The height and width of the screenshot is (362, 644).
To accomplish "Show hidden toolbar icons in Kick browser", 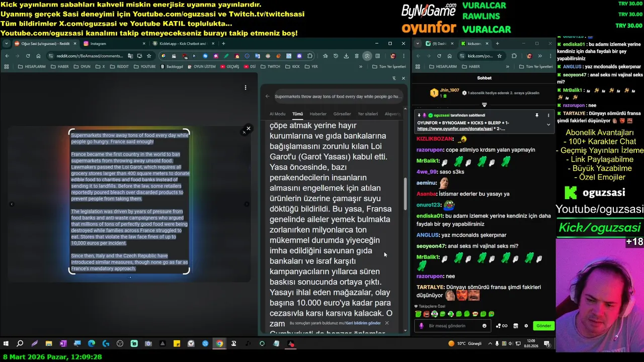I will [540, 56].
